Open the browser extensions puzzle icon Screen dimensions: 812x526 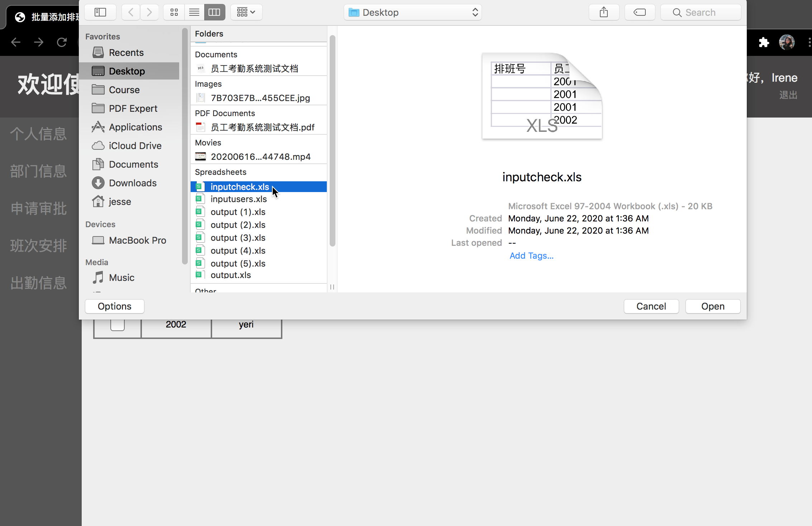click(x=764, y=43)
